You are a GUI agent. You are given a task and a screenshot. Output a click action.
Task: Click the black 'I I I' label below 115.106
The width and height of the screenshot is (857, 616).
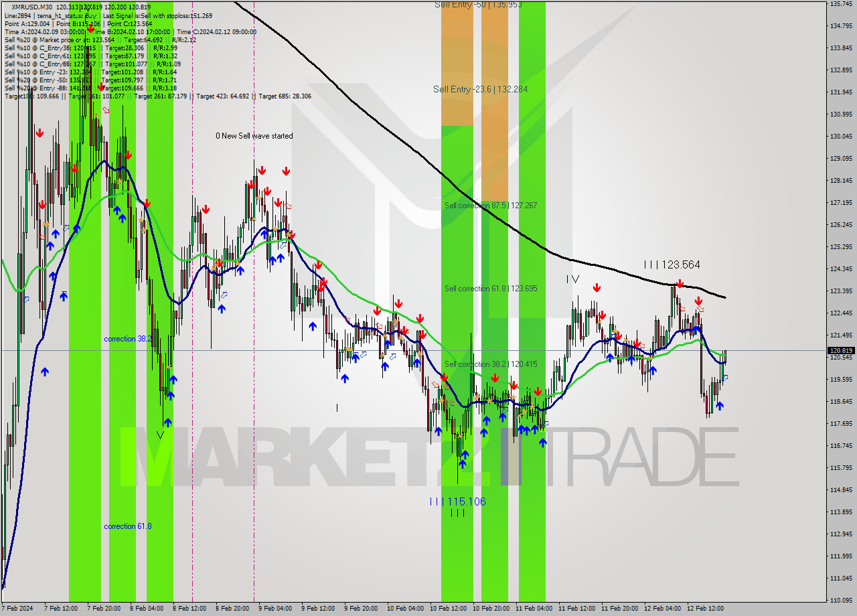click(457, 513)
